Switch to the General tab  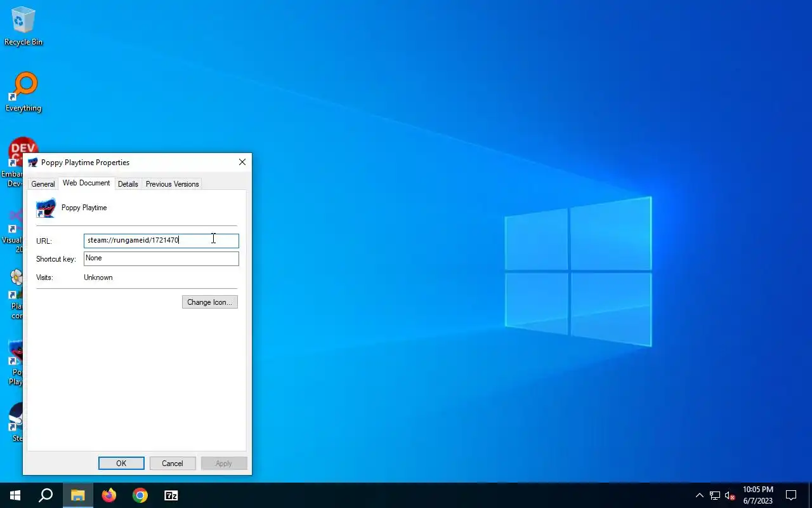coord(43,184)
